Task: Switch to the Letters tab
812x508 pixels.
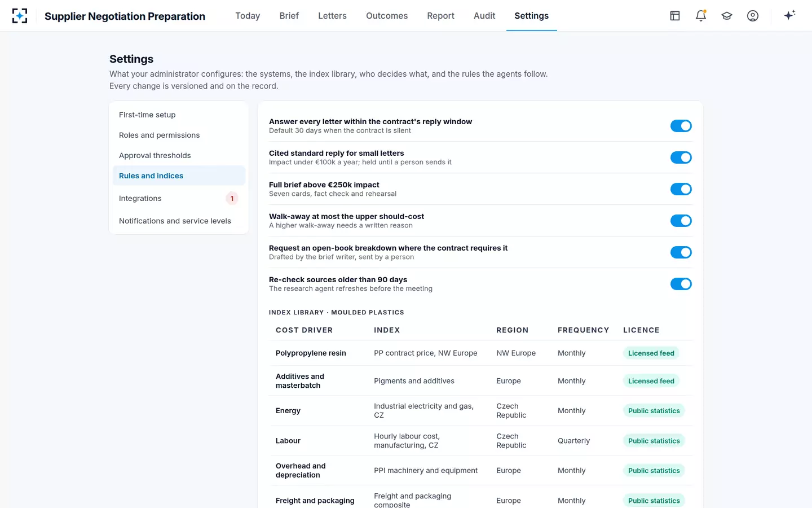Action: pyautogui.click(x=332, y=16)
